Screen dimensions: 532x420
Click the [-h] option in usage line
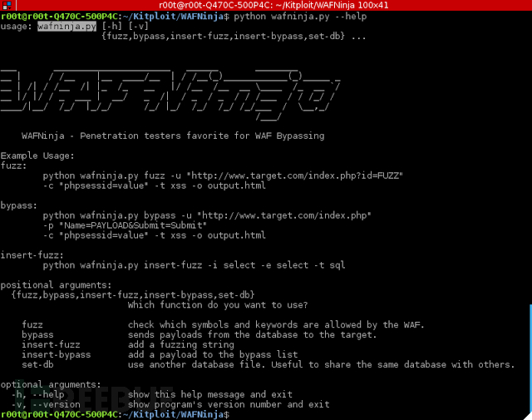(x=112, y=26)
